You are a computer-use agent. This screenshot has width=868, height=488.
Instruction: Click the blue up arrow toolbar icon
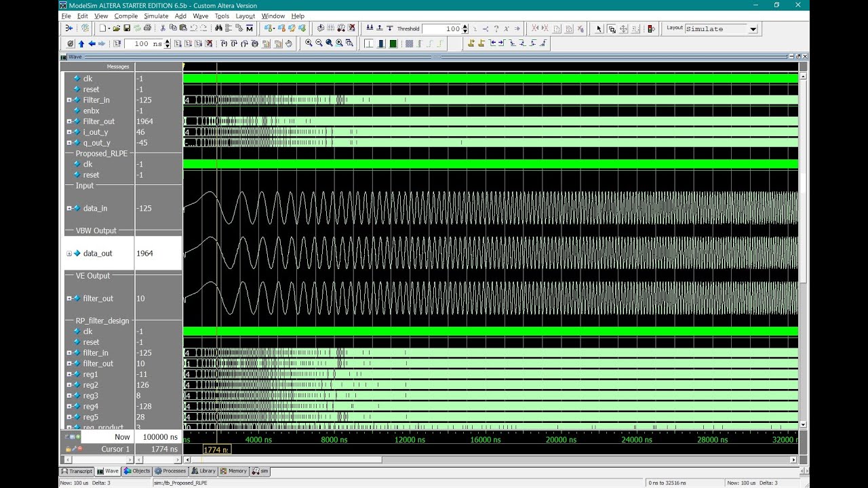tap(81, 43)
